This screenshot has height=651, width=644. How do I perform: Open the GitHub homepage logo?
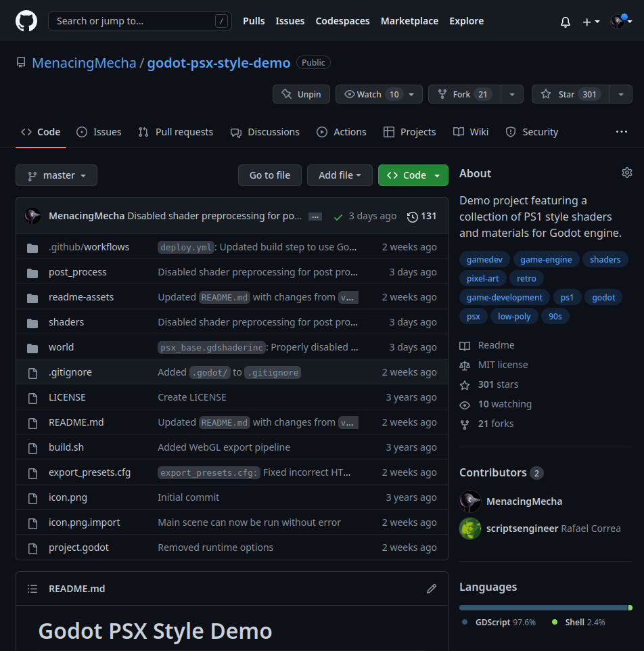click(x=26, y=21)
